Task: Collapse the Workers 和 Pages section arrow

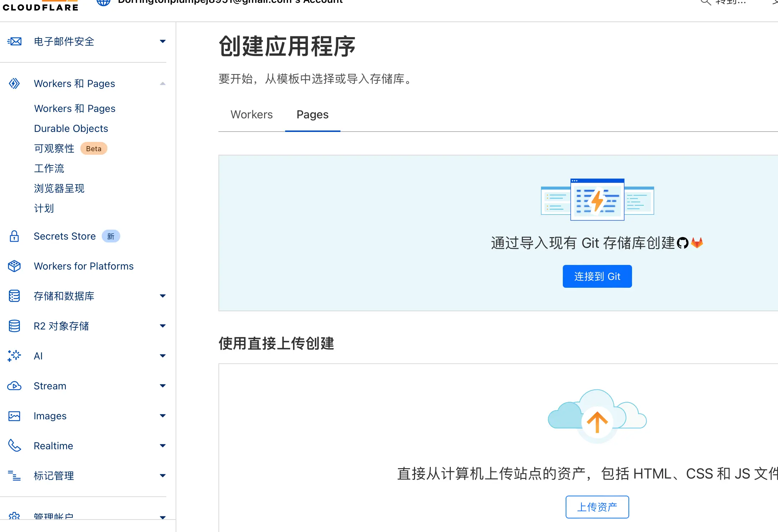Action: point(163,83)
